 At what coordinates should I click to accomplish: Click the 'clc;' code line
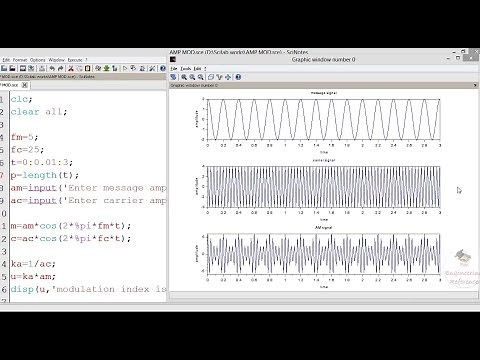pyautogui.click(x=21, y=99)
